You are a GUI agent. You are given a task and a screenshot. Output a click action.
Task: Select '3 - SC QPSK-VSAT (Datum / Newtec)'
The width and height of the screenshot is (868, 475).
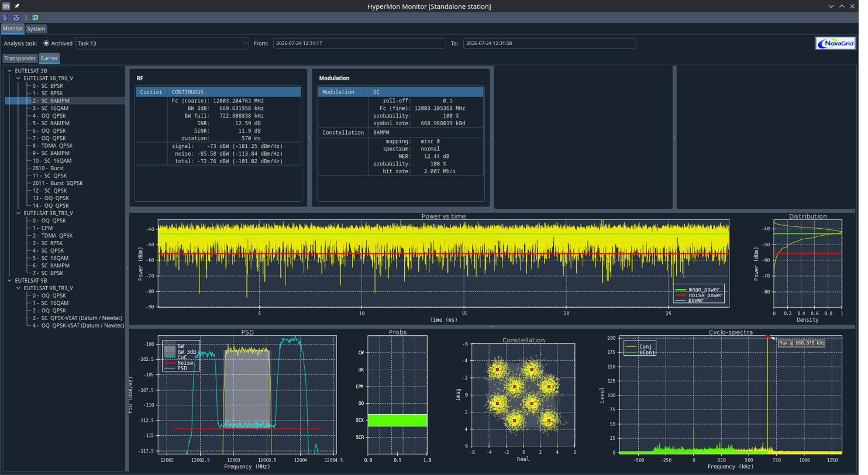pos(78,318)
